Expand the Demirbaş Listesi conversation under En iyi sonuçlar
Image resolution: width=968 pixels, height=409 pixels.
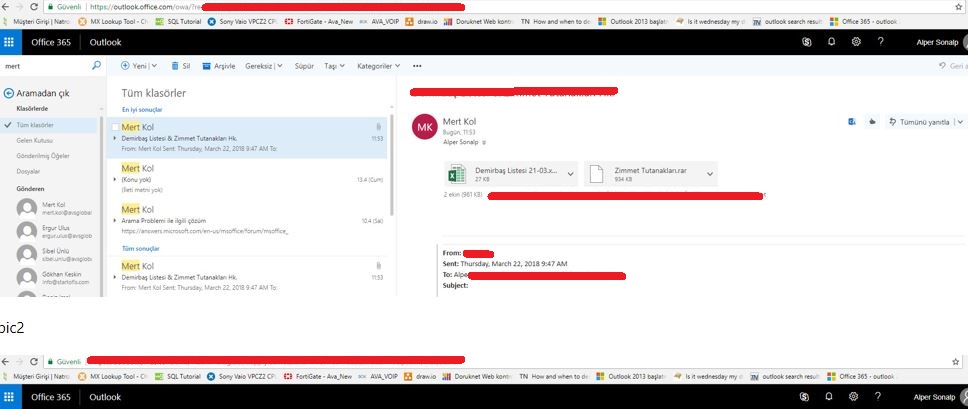pyautogui.click(x=115, y=139)
